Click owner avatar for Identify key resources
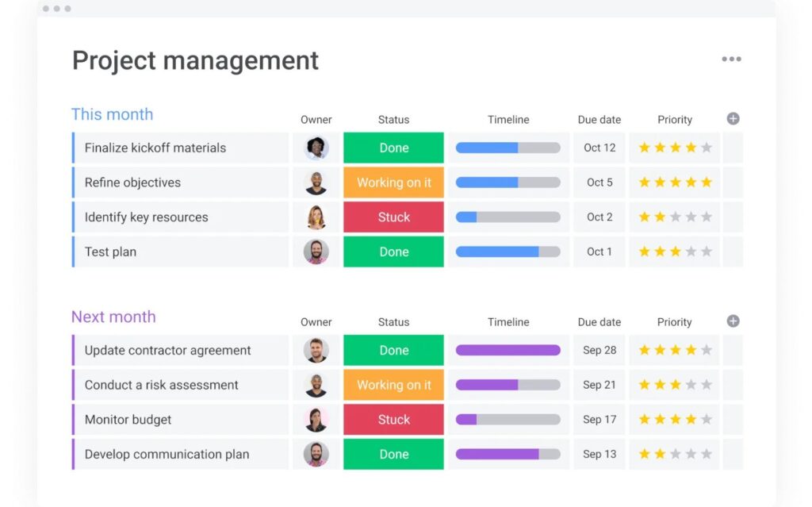The image size is (812, 507). click(x=316, y=217)
